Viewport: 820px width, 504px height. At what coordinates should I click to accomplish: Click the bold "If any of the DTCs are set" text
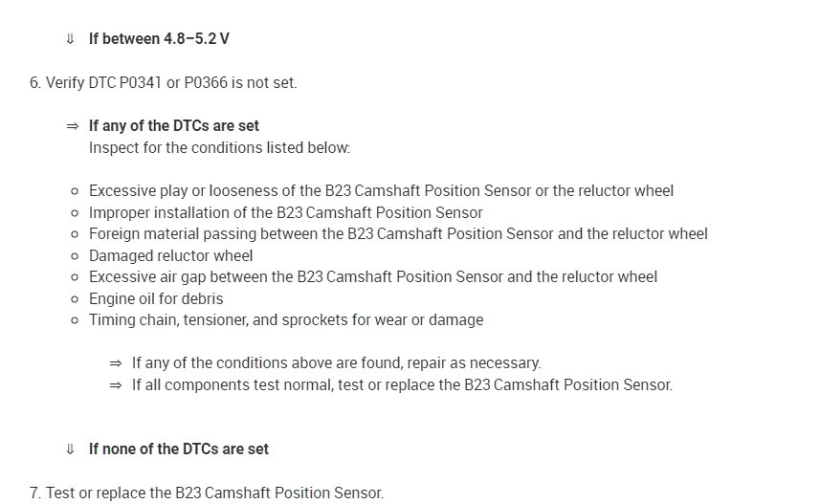point(173,126)
